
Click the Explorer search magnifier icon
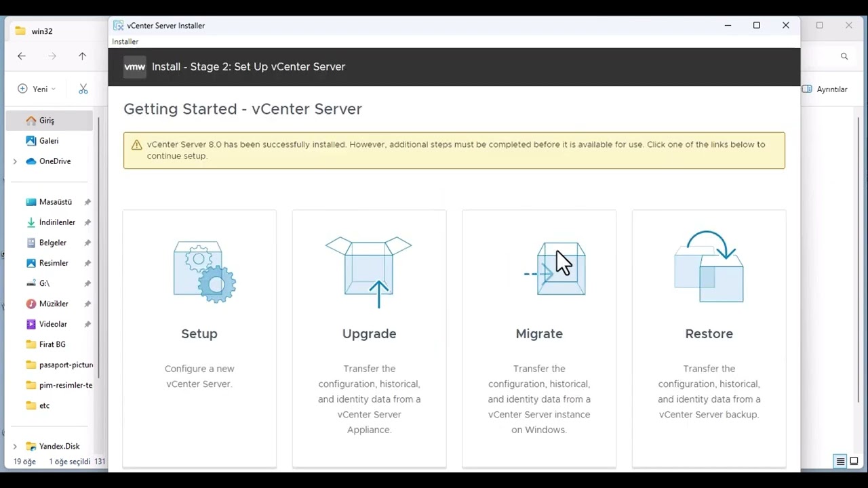pos(844,56)
